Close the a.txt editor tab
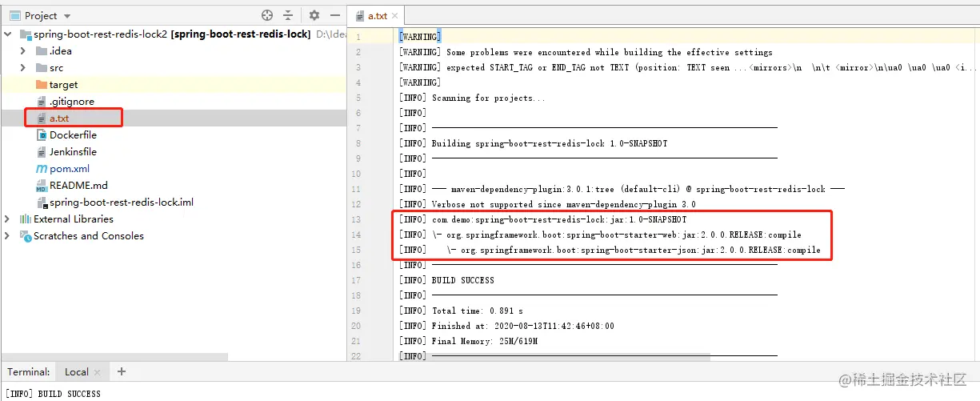Viewport: 980px width, 401px height. pyautogui.click(x=395, y=15)
